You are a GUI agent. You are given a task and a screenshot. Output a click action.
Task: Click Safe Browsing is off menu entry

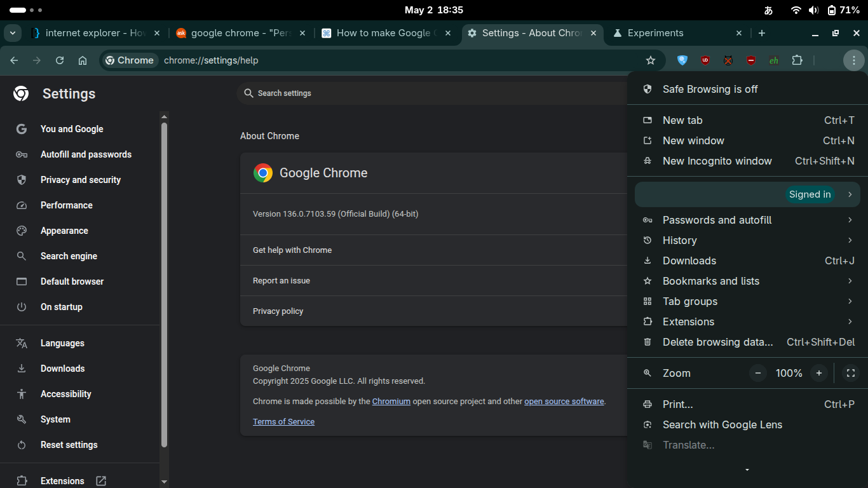(x=747, y=89)
